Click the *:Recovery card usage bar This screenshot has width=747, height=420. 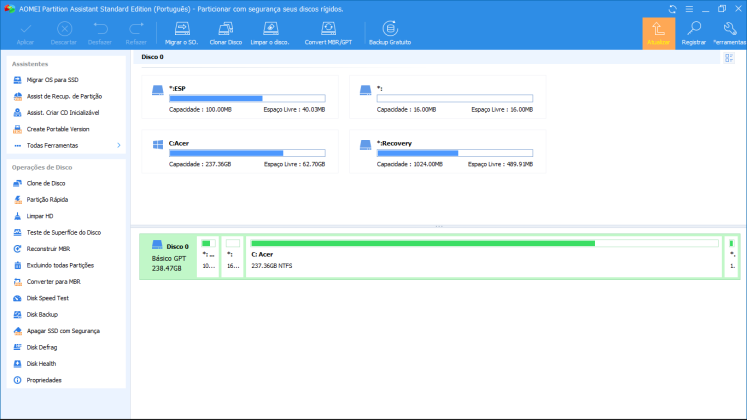[x=455, y=153]
